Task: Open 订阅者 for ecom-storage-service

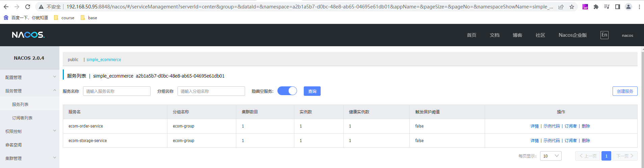Action: click(571, 141)
